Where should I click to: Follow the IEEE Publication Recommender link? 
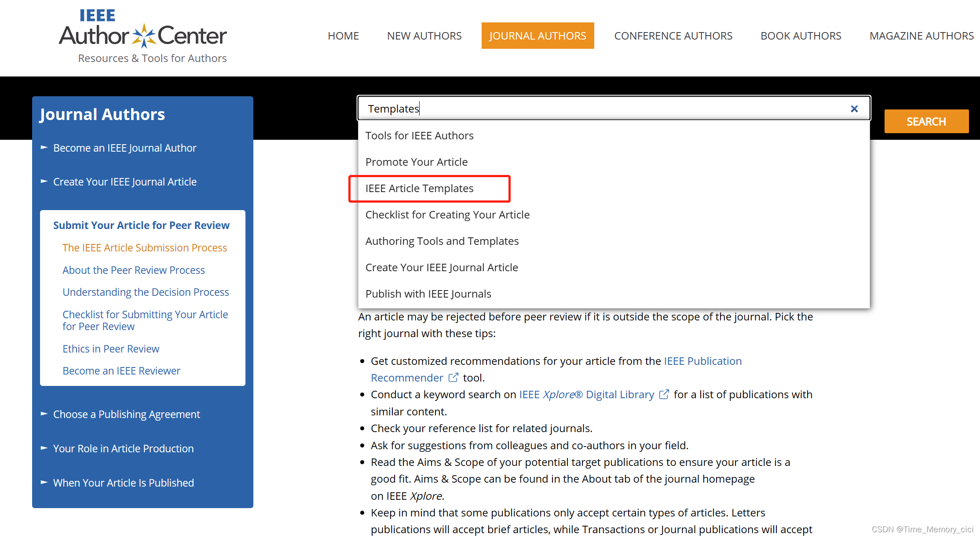pyautogui.click(x=702, y=361)
